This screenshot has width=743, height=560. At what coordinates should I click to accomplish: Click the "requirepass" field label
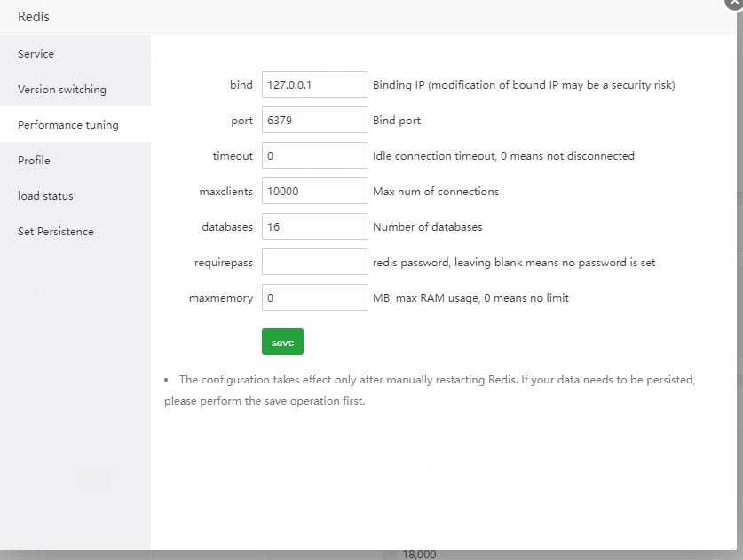click(224, 262)
